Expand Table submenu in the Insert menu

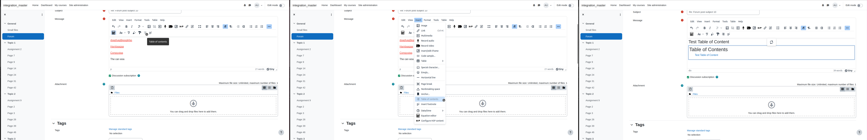click(x=430, y=61)
